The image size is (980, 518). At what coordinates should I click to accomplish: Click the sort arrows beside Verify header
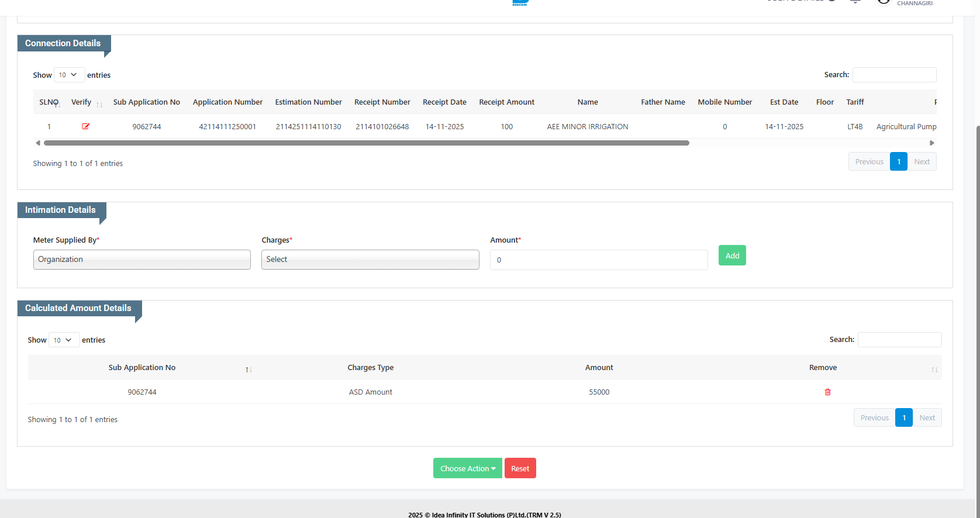[x=99, y=105]
